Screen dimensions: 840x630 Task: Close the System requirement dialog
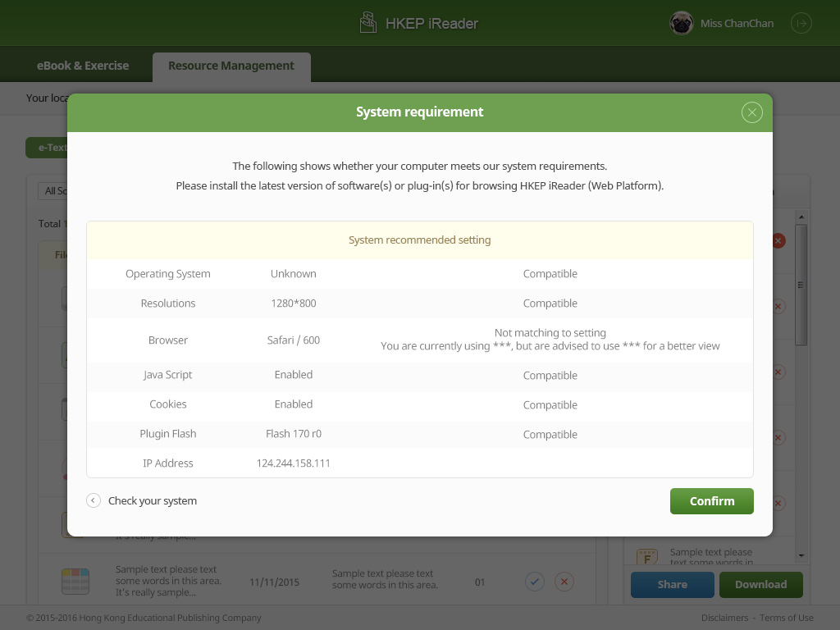point(751,112)
